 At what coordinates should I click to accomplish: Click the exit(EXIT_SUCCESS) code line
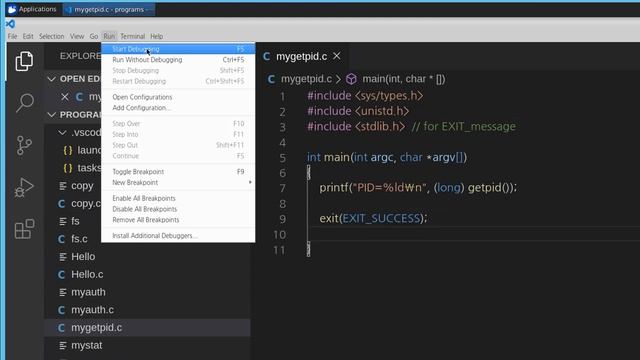(373, 218)
